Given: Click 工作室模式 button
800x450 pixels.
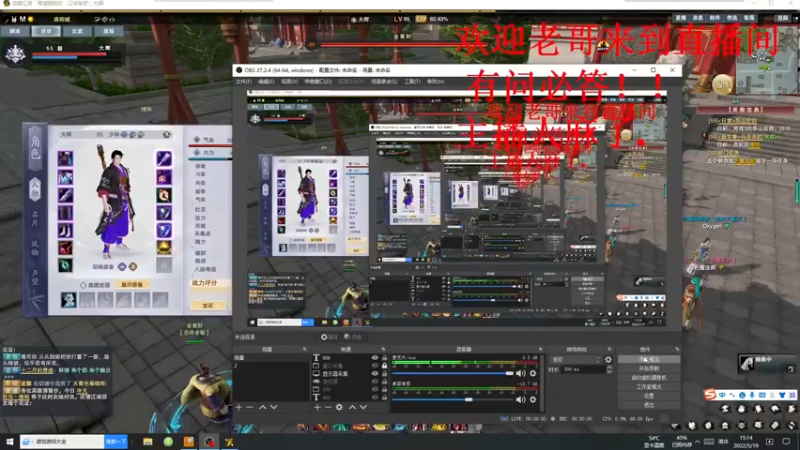Looking at the screenshot, I should pos(649,387).
